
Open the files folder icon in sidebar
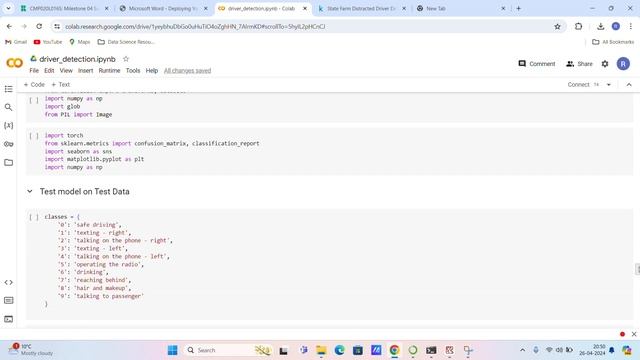click(x=9, y=162)
